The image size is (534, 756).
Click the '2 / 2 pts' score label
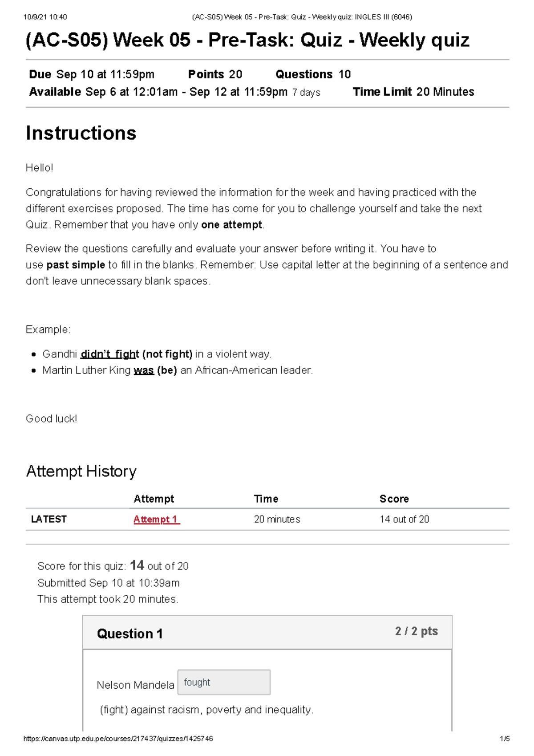click(416, 631)
